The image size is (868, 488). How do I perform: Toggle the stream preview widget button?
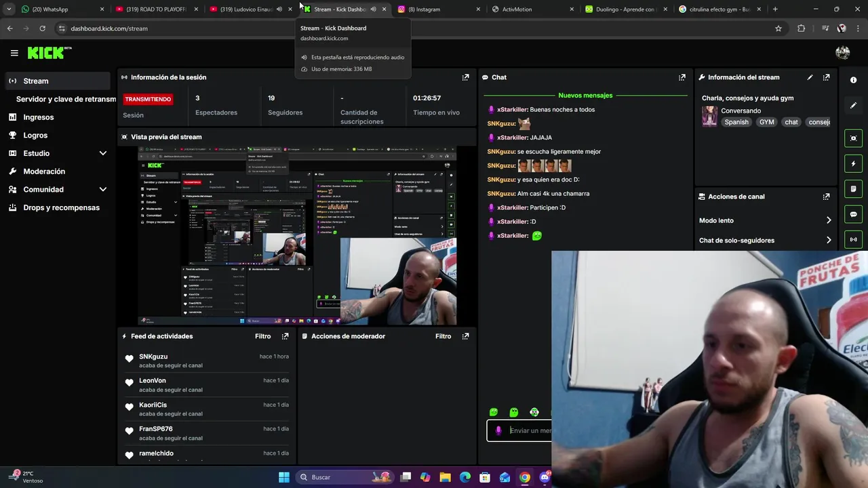pos(853,138)
